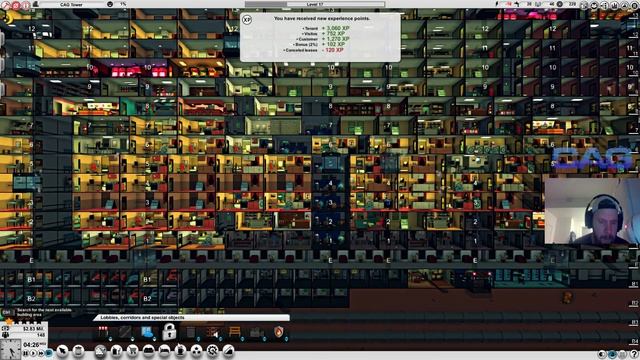Open the top-right calendar grid icon

(584, 5)
